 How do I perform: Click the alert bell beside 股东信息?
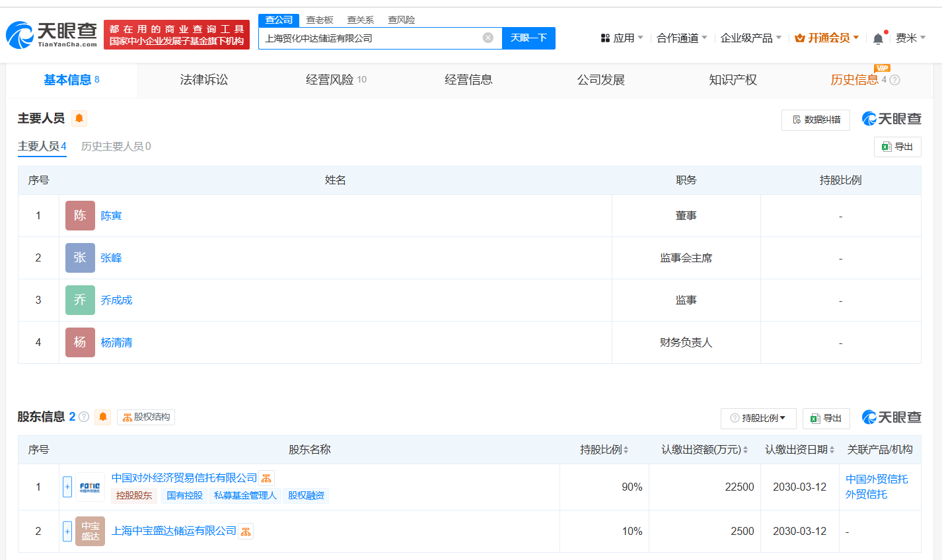pyautogui.click(x=102, y=417)
